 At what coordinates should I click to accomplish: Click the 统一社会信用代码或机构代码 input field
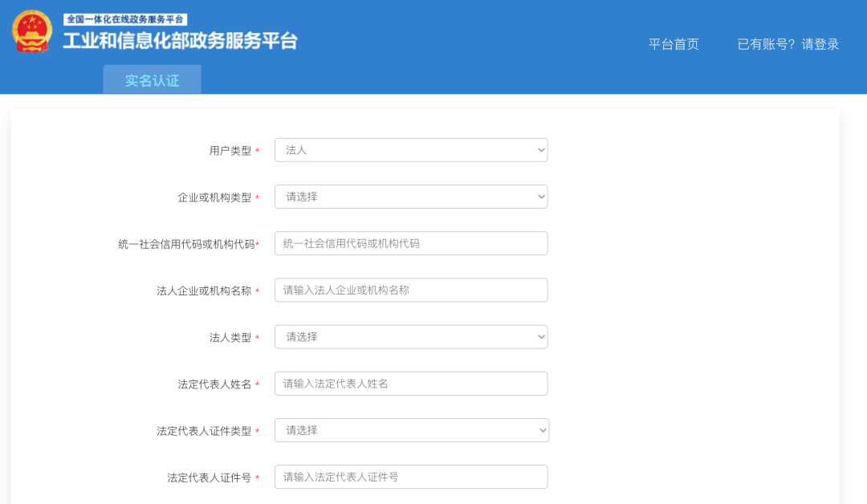(x=411, y=243)
